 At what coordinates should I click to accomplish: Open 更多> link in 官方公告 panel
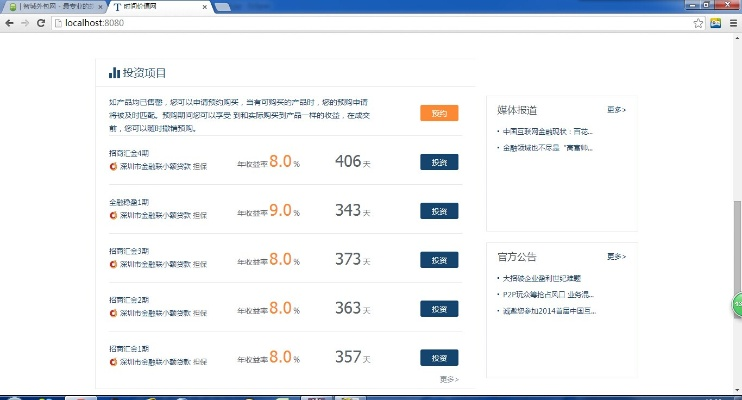point(617,256)
